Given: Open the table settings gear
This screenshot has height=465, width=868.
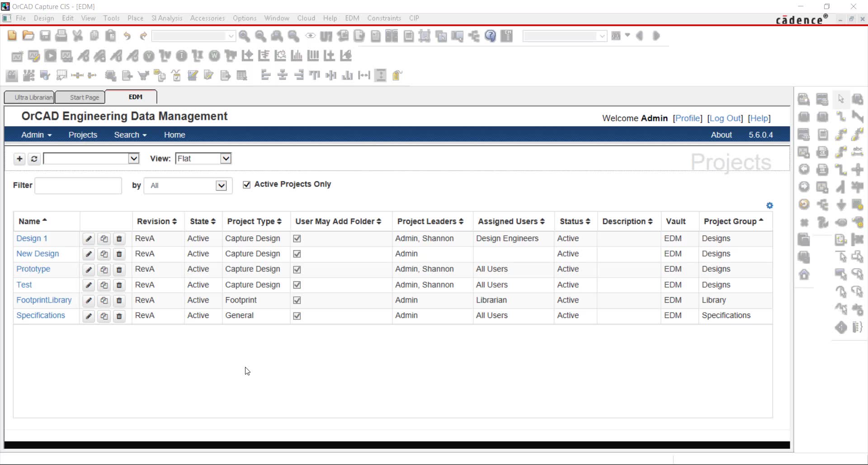Looking at the screenshot, I should [769, 205].
